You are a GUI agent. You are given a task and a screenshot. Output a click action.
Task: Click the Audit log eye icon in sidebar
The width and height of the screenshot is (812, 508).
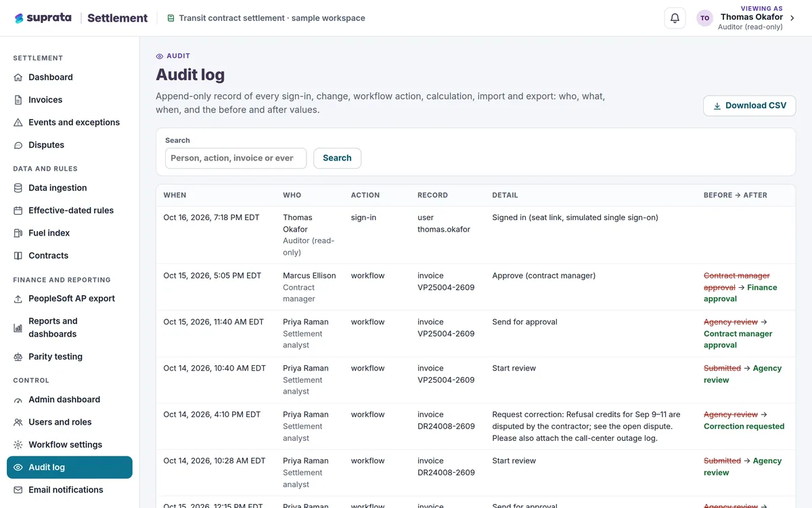point(18,467)
